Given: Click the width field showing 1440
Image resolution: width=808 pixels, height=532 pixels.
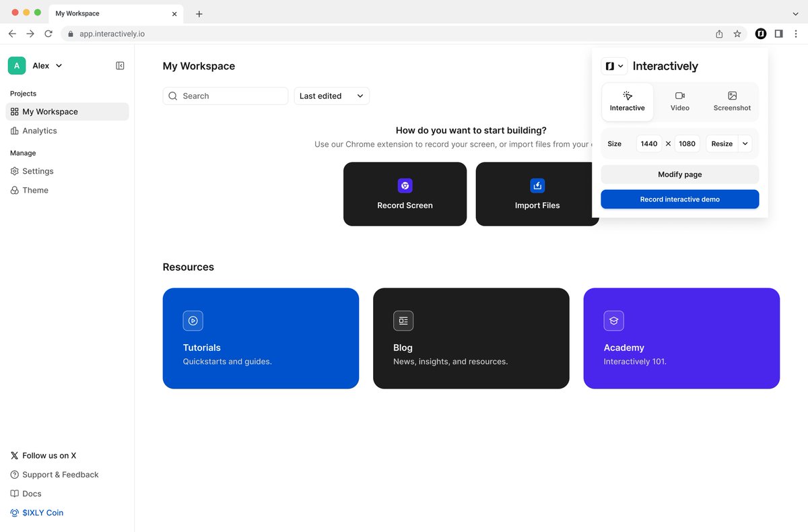Looking at the screenshot, I should click(649, 143).
